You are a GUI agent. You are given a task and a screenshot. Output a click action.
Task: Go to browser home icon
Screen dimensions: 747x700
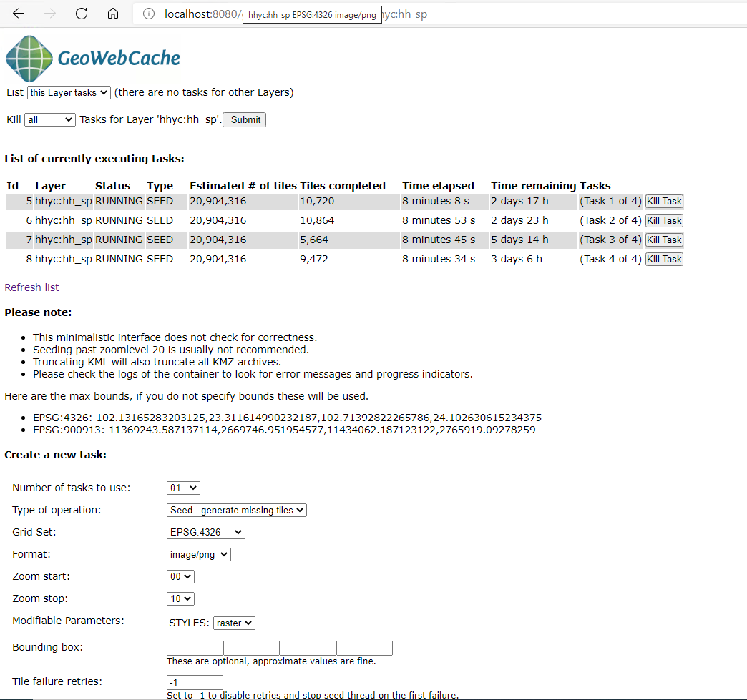click(x=113, y=14)
